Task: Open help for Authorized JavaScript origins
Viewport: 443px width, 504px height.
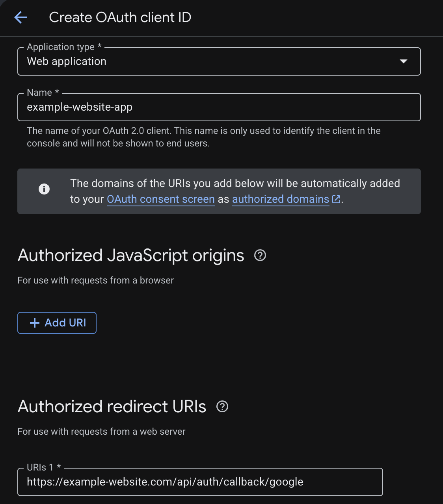Action: point(260,255)
